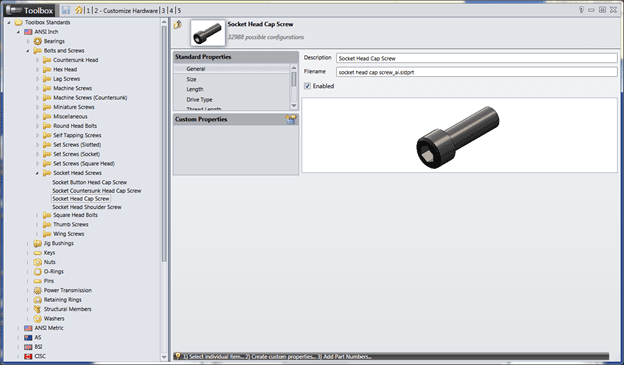Expand the Hex Head folder
This screenshot has height=365, width=624.
pyautogui.click(x=37, y=69)
